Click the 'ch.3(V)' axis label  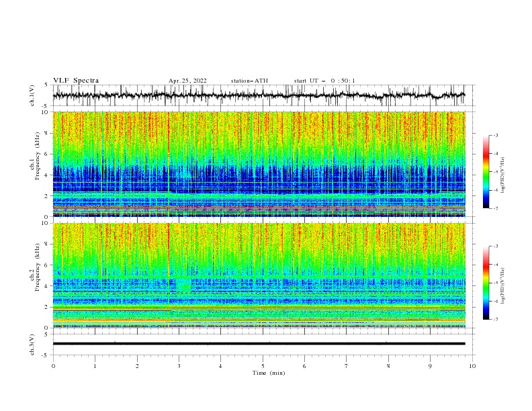pos(32,345)
